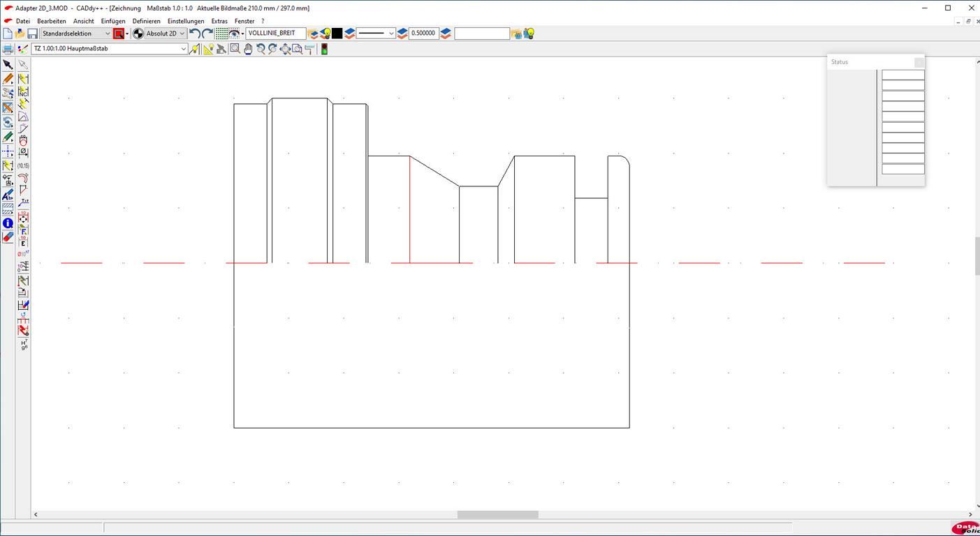This screenshot has width=980, height=536.
Task: Open the ? help menu
Action: (263, 21)
